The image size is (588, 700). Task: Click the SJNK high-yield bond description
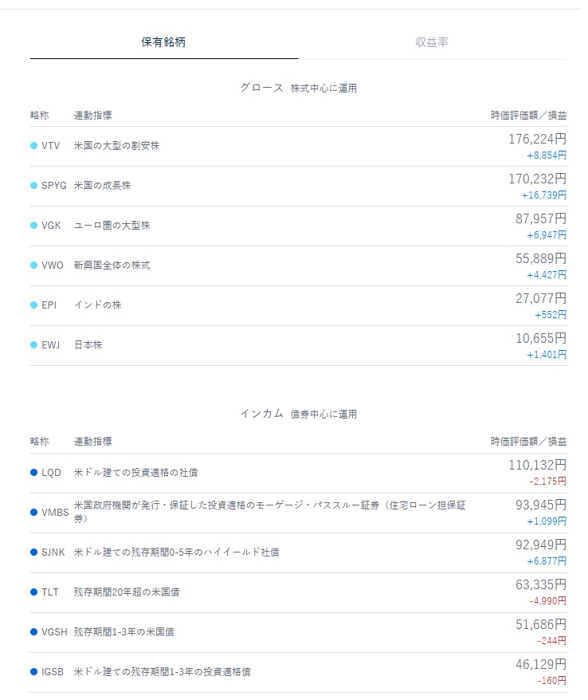tap(177, 553)
